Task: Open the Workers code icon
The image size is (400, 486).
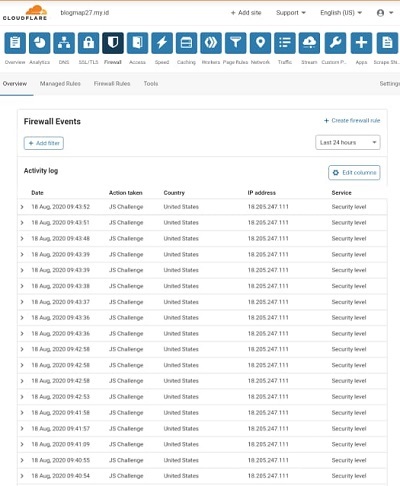Action: [x=211, y=43]
